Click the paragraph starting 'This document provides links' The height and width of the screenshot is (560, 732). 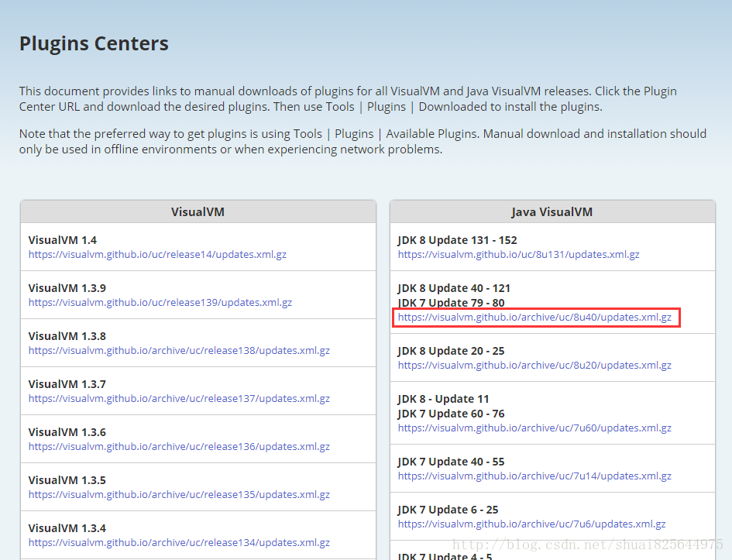pyautogui.click(x=348, y=99)
